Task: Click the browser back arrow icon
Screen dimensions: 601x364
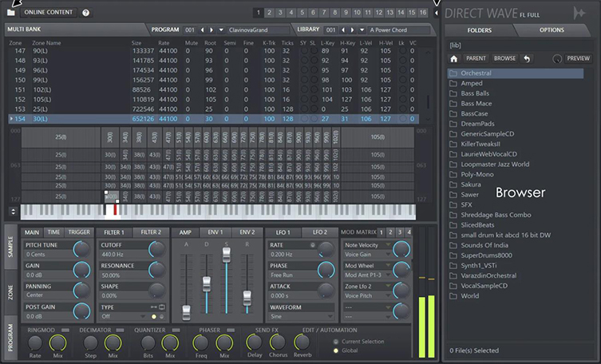Action: (x=527, y=59)
